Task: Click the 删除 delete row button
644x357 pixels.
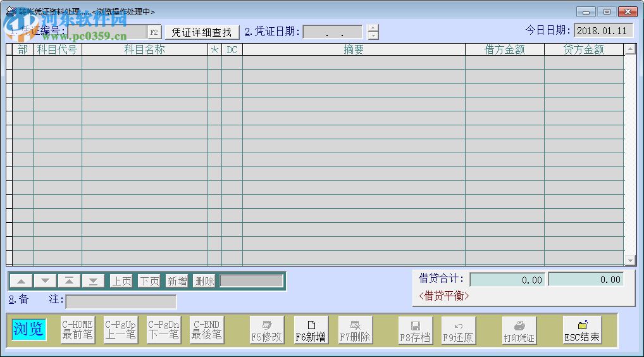Action: (204, 281)
